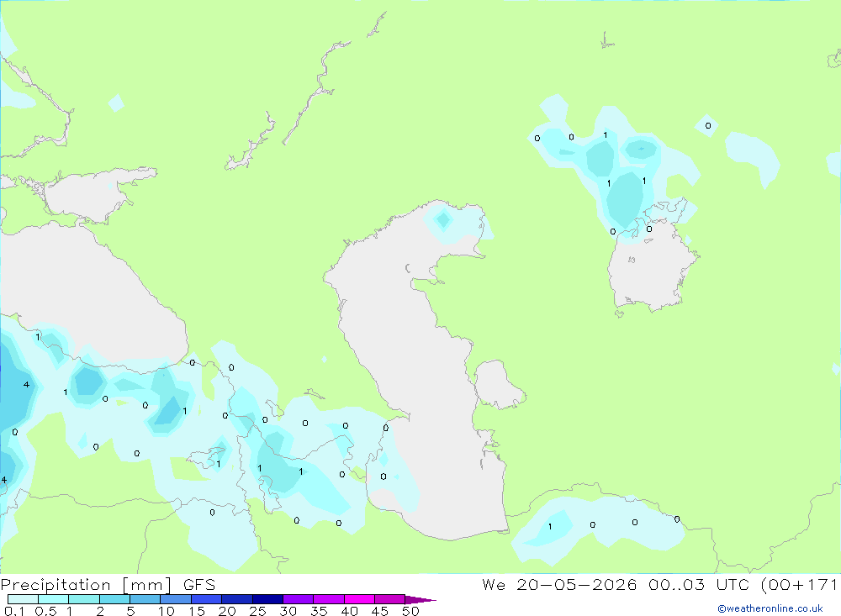Click the 5 to 10 mm legend swatch
This screenshot has height=616, width=841.
pos(145,599)
